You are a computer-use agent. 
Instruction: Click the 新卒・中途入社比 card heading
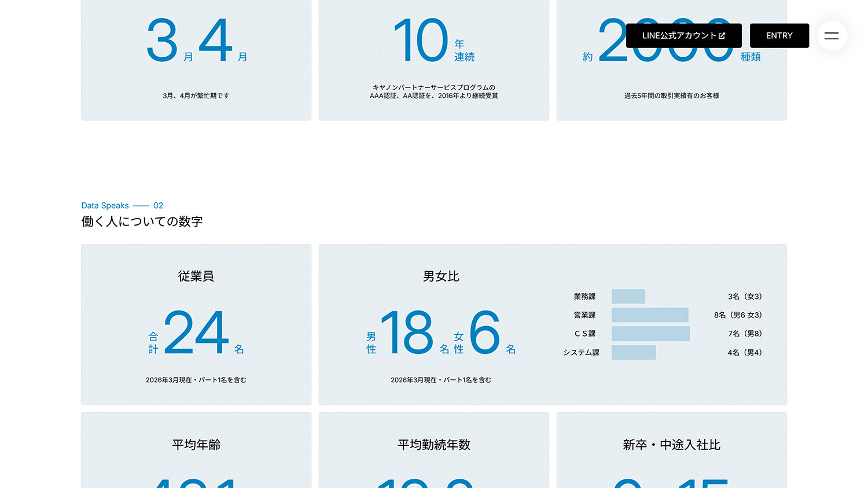pyautogui.click(x=671, y=445)
